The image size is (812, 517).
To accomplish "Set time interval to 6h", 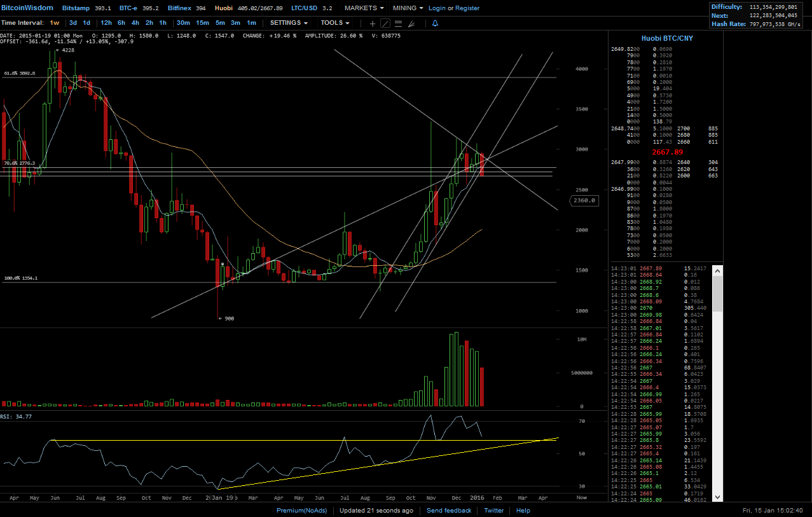I will pyautogui.click(x=121, y=23).
